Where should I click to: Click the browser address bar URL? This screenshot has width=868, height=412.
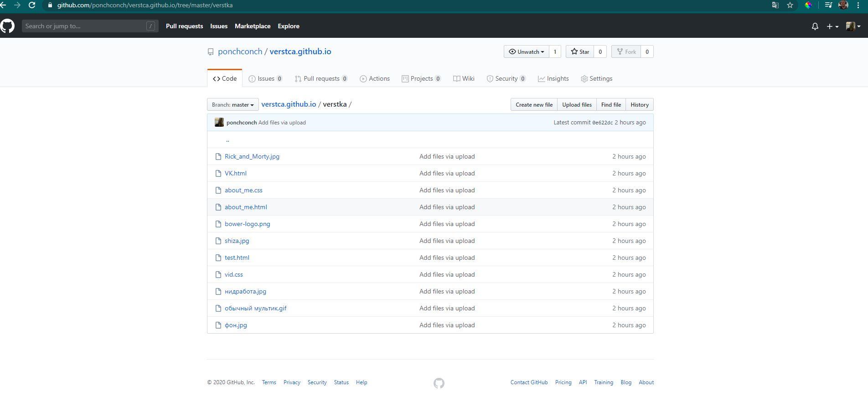click(x=145, y=5)
